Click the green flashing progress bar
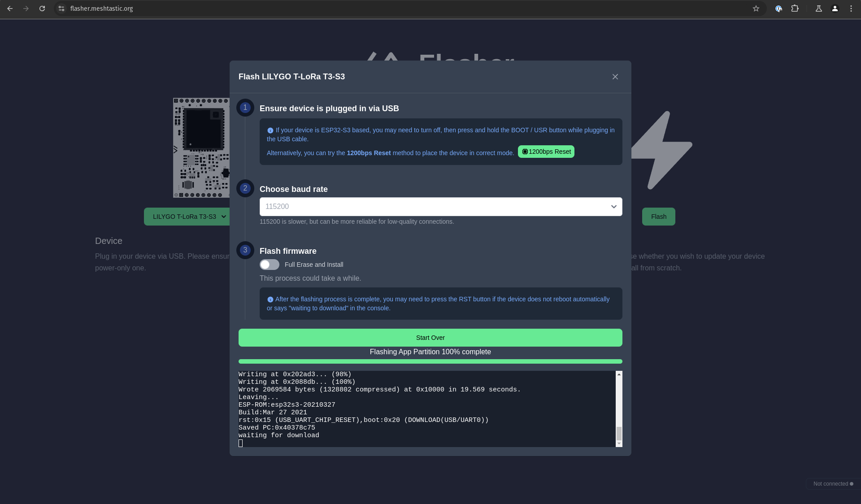 (430, 361)
